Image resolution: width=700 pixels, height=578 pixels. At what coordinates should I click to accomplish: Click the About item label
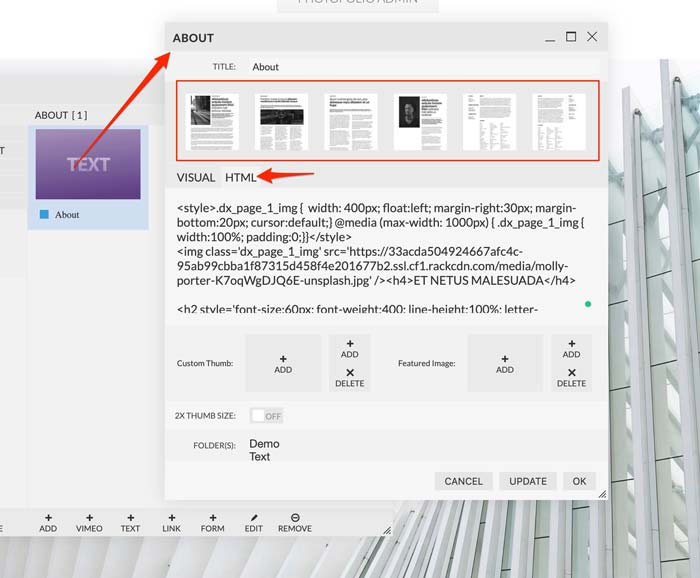(67, 215)
